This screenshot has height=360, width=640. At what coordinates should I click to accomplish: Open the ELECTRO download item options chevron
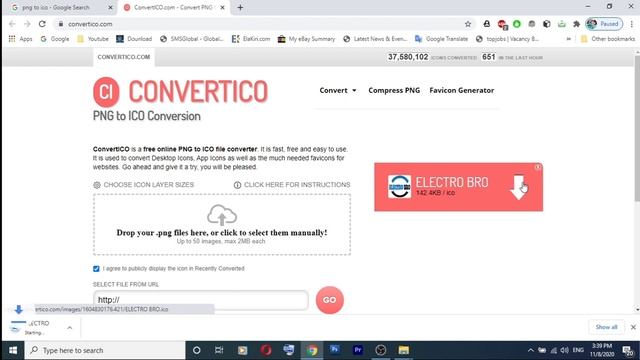(x=70, y=328)
